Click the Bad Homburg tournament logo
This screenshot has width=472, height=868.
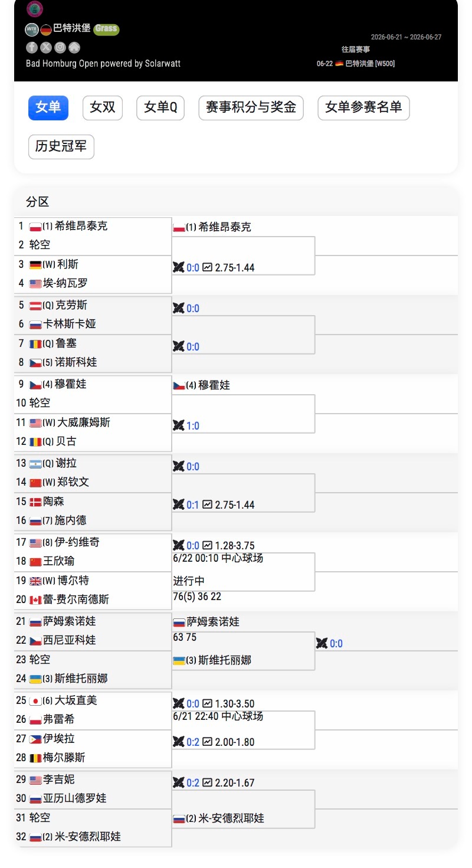point(35,9)
